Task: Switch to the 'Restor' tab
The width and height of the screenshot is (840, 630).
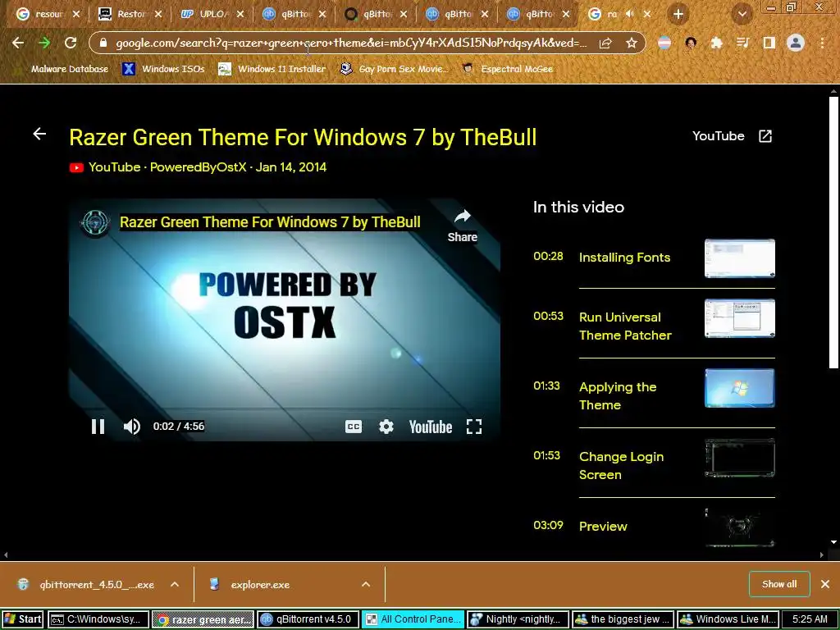Action: click(130, 14)
